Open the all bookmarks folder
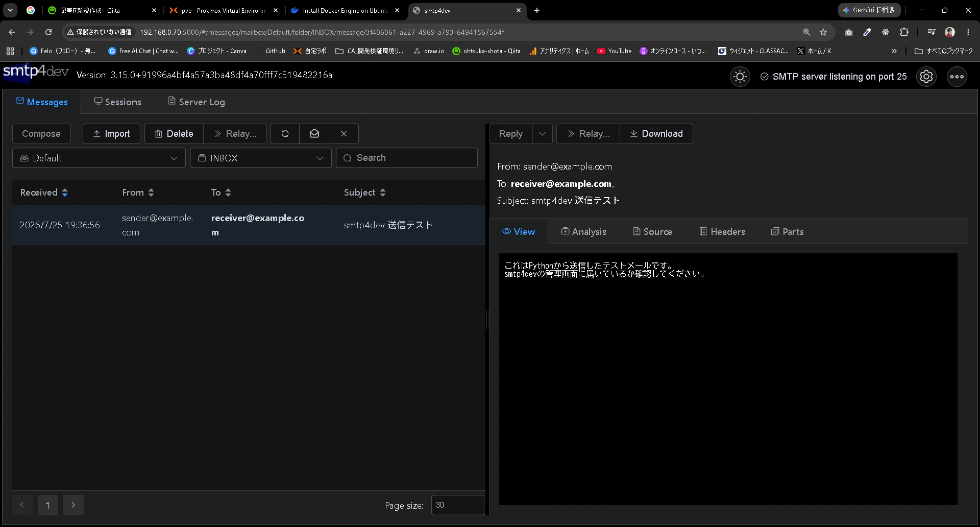 (x=944, y=51)
